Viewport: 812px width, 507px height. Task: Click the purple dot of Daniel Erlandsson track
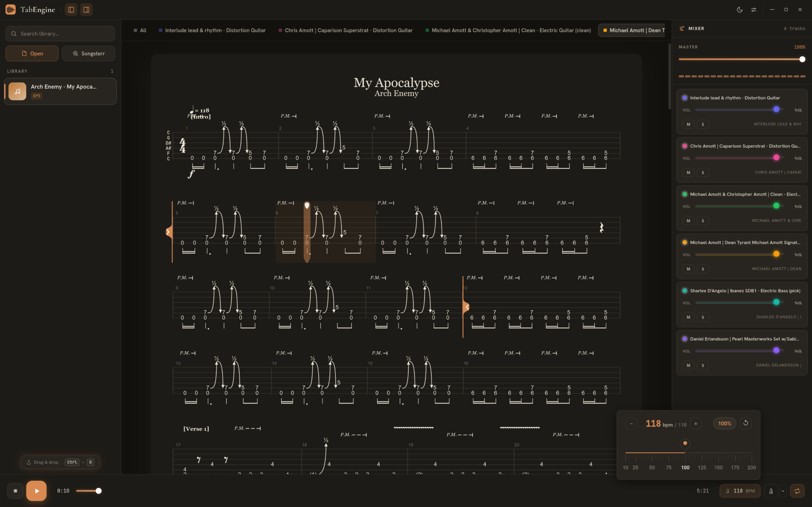pos(684,339)
